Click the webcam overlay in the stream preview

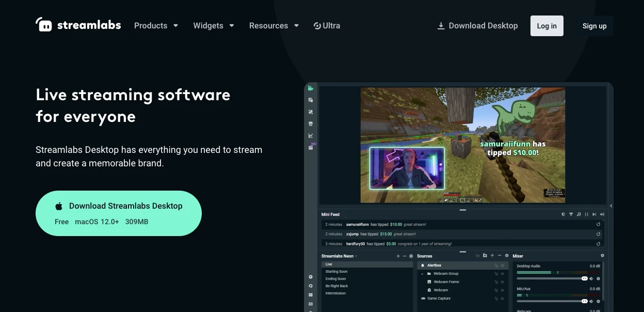tap(407, 168)
